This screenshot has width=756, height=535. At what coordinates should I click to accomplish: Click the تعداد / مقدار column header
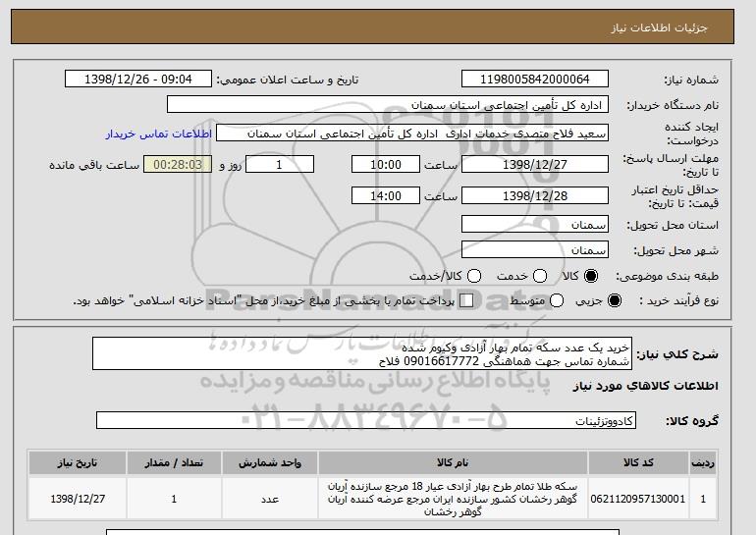pyautogui.click(x=174, y=462)
